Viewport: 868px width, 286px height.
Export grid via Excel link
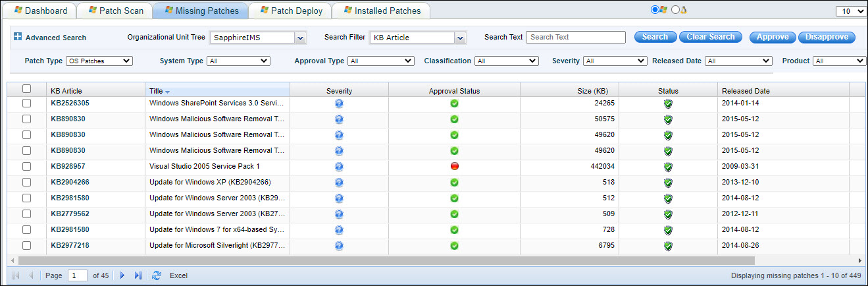(x=178, y=275)
